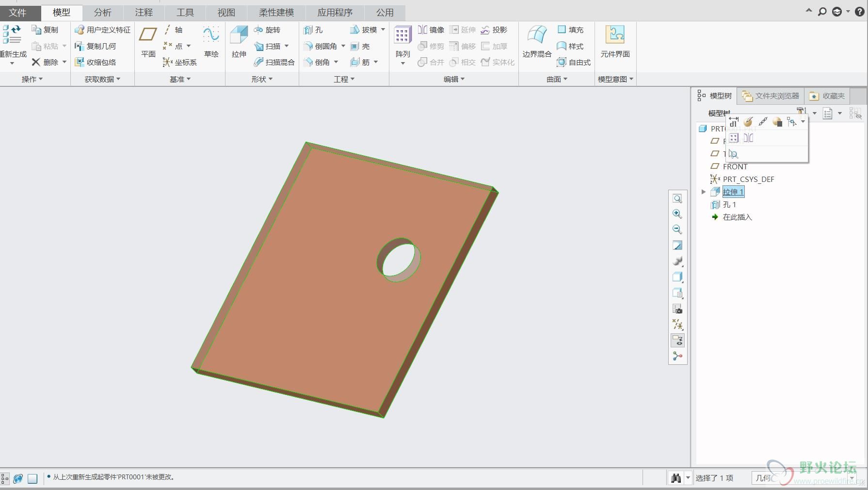Click the Zoom In icon in view toolbar
This screenshot has width=868, height=490.
tap(677, 214)
